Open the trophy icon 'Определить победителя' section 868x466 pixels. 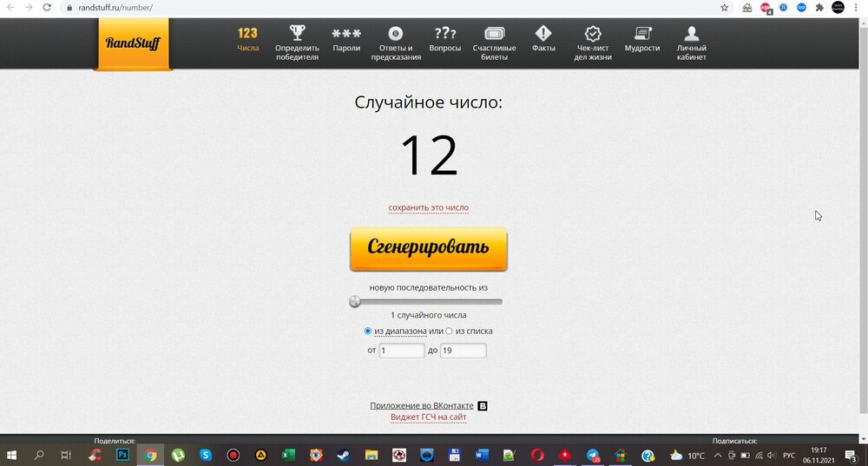(297, 34)
